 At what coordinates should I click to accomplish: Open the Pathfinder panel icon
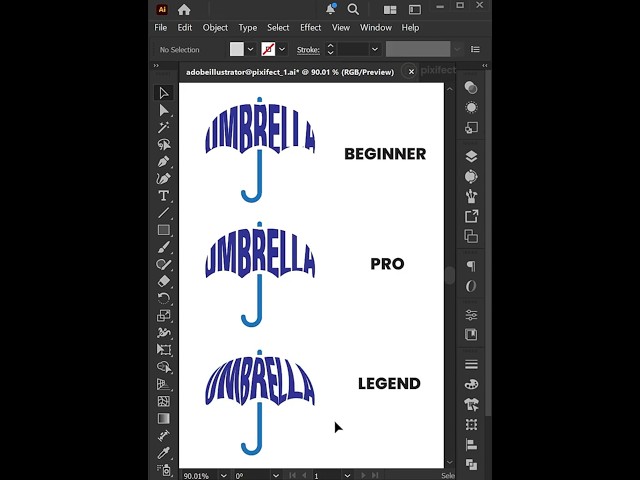[x=471, y=464]
